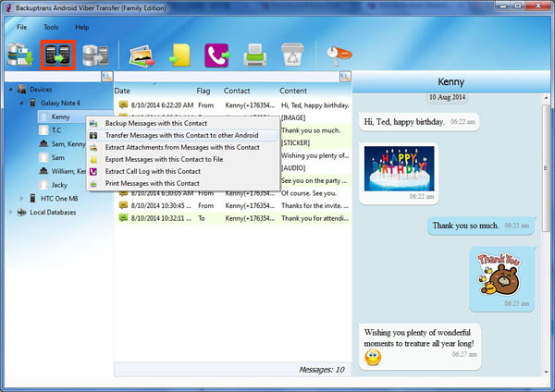Click the scroll-down arrow of the chat preview
The height and width of the screenshot is (392, 555).
pos(547,372)
